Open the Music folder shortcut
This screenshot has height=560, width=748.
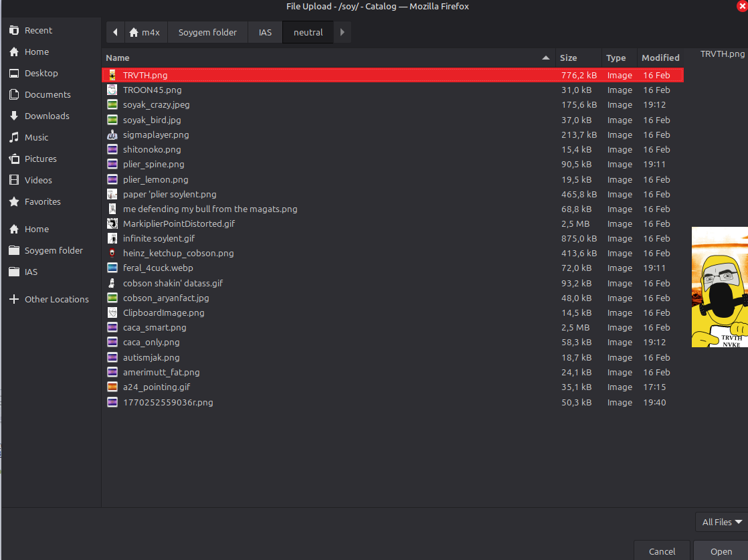[36, 138]
